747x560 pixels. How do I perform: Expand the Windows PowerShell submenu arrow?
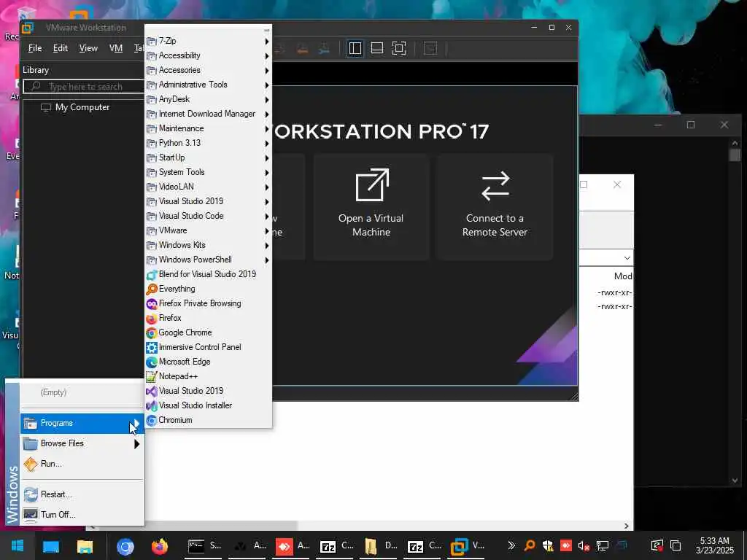pyautogui.click(x=267, y=260)
